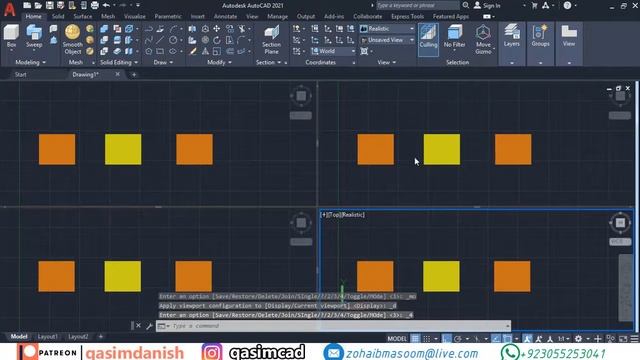Select the Move Gizmo tool
Viewport: 640px width, 360px height.
(x=483, y=39)
